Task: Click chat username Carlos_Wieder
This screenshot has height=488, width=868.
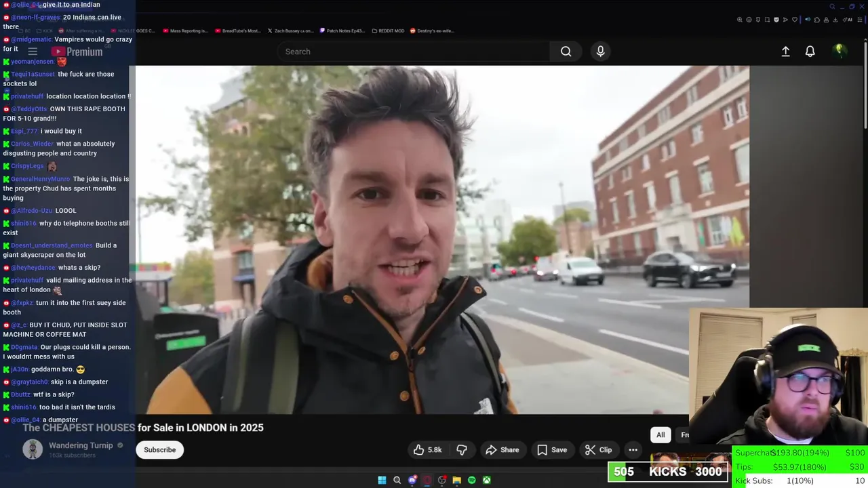Action: pos(32,144)
